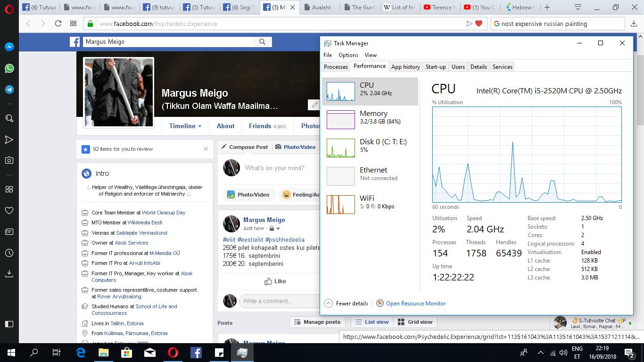Click the Manage posts button
Image resolution: width=644 pixels, height=362 pixels.
coord(317,322)
